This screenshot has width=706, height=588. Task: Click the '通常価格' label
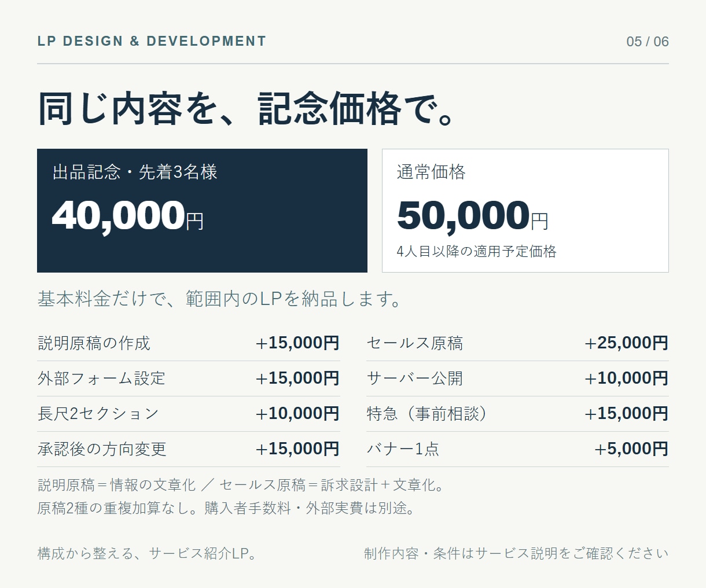pyautogui.click(x=431, y=172)
